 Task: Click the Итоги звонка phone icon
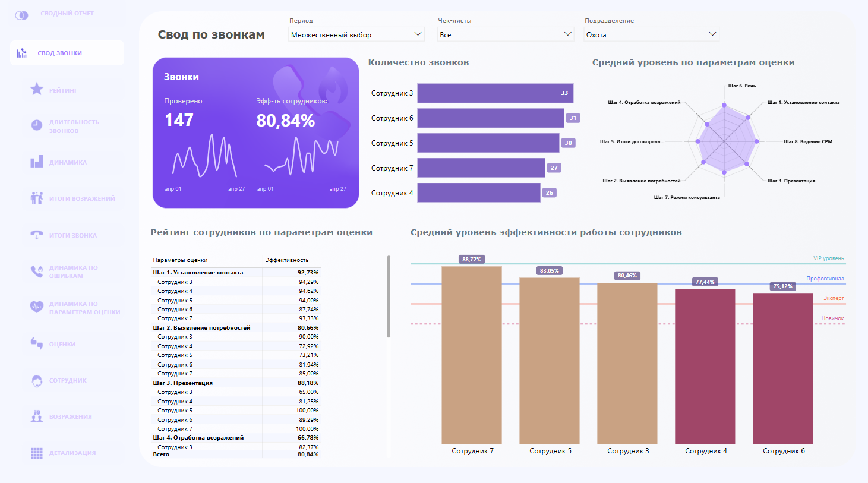point(37,235)
